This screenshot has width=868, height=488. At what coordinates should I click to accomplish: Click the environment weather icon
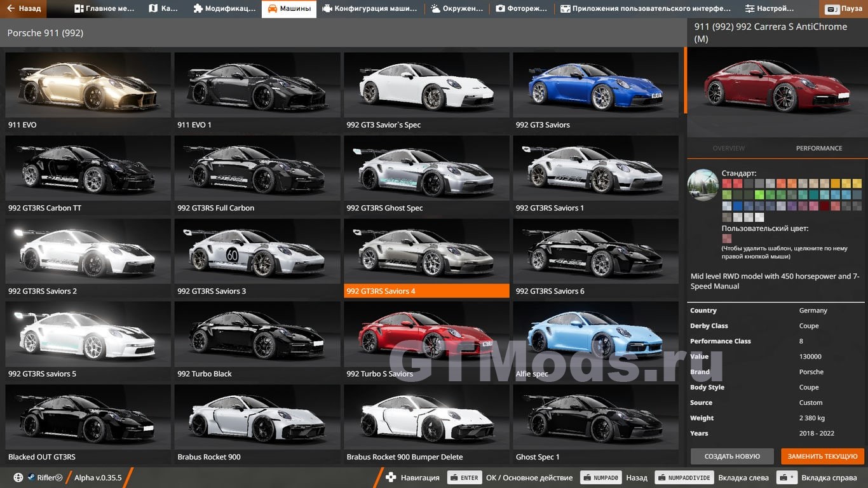point(436,9)
